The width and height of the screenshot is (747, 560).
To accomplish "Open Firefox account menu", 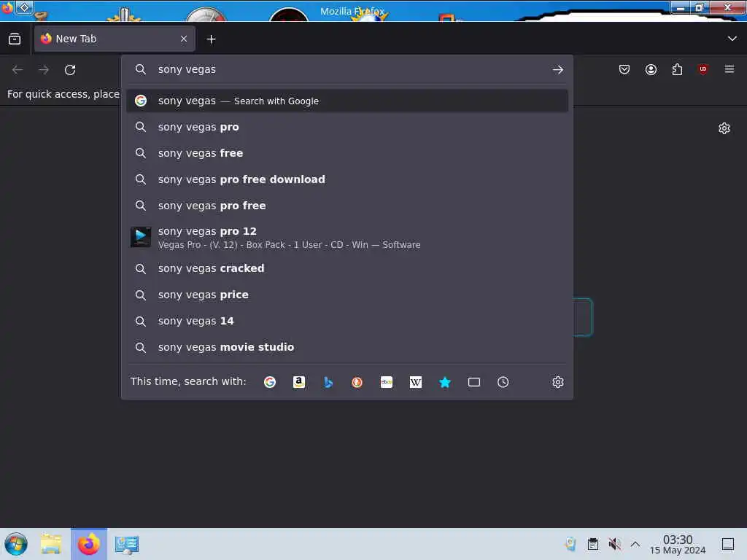I will tap(651, 69).
